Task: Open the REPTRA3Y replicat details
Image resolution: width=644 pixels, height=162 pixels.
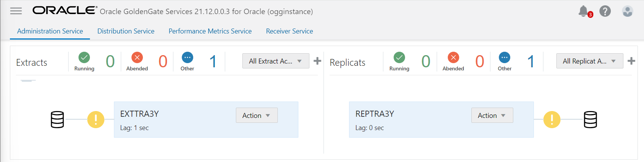Action: coord(375,114)
